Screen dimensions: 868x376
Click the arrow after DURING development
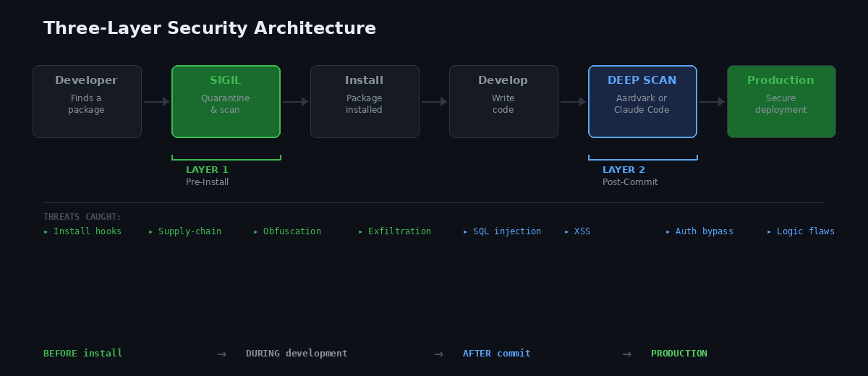(x=439, y=354)
